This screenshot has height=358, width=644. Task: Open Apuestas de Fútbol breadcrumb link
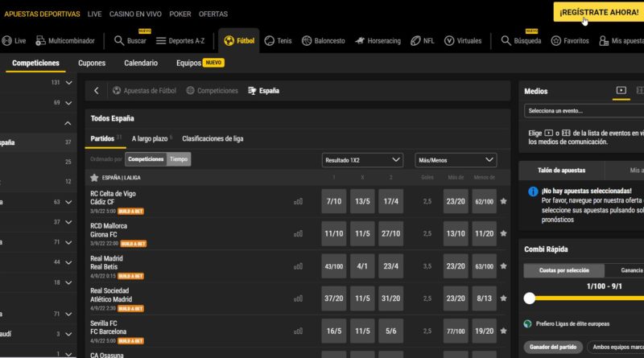coord(145,91)
